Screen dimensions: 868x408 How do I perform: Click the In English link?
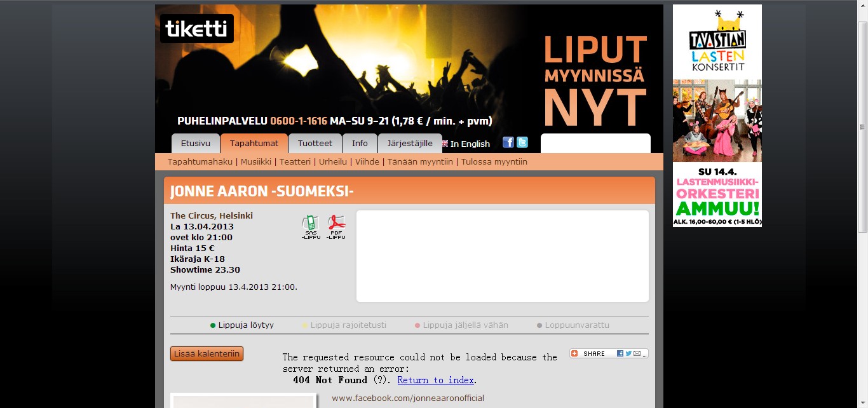[470, 144]
